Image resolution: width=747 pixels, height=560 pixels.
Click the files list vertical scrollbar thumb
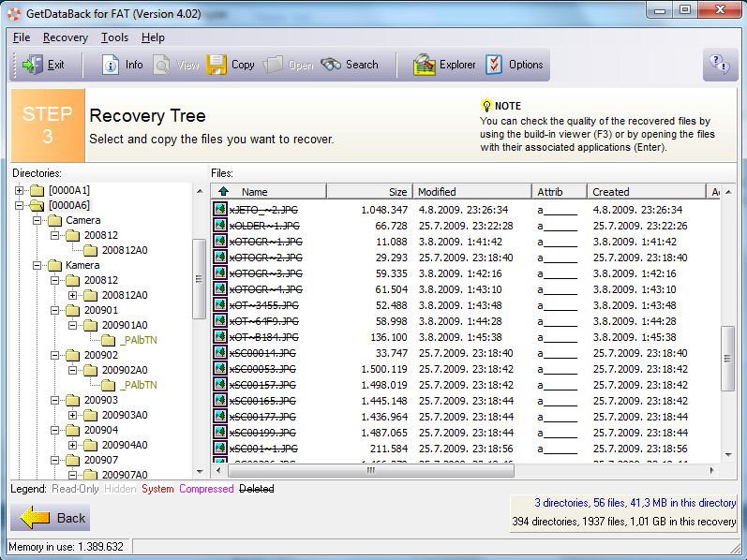[727, 359]
